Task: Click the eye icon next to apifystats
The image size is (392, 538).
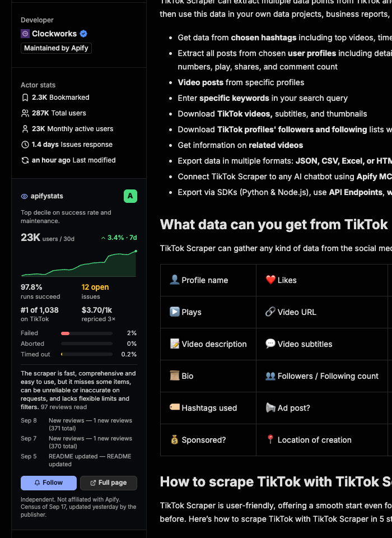Action: click(x=24, y=196)
